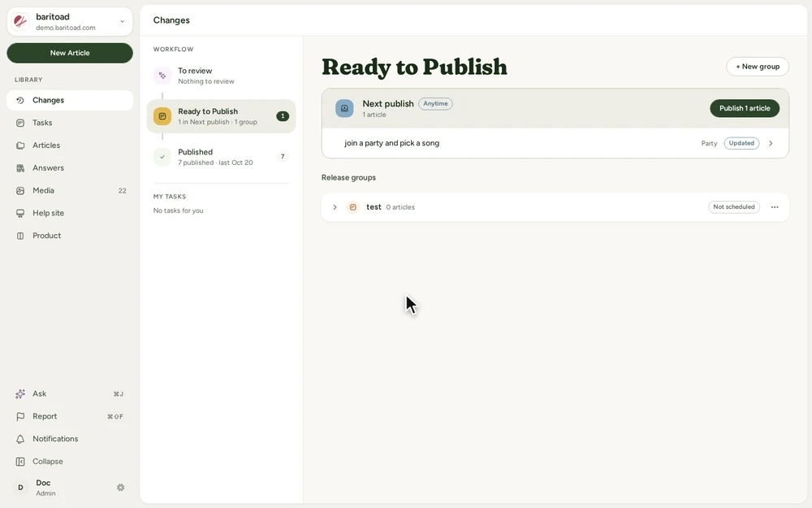Open the Product section
Screen dimensions: 812x508
click(x=70, y=236)
